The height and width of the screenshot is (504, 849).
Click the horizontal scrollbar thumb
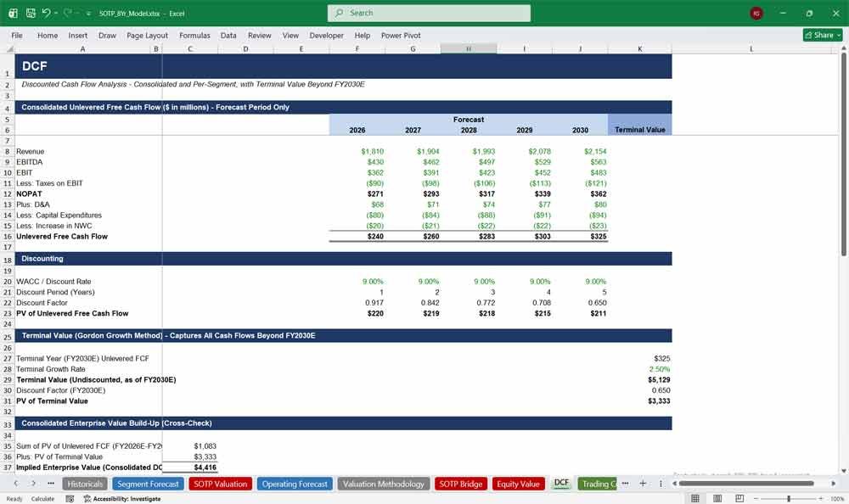pyautogui.click(x=746, y=484)
